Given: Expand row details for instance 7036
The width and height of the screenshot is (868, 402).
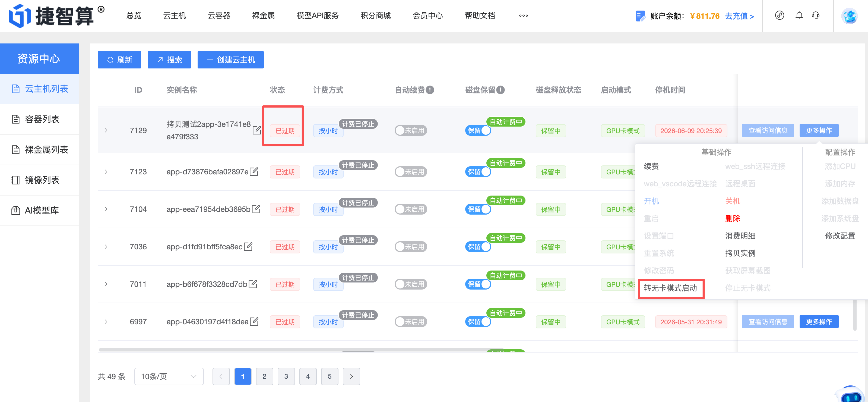Looking at the screenshot, I should point(106,247).
